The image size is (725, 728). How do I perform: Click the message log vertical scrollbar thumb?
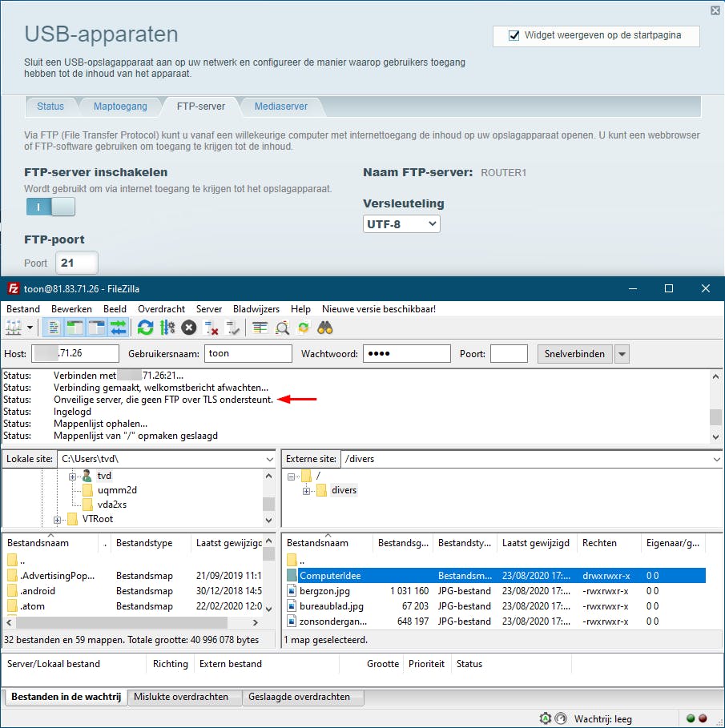(715, 416)
